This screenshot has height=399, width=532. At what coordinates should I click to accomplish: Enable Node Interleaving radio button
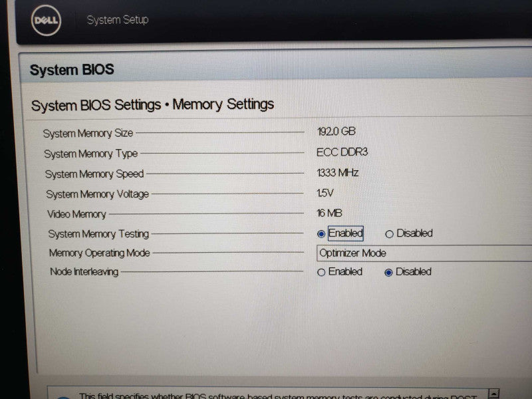[x=321, y=272]
